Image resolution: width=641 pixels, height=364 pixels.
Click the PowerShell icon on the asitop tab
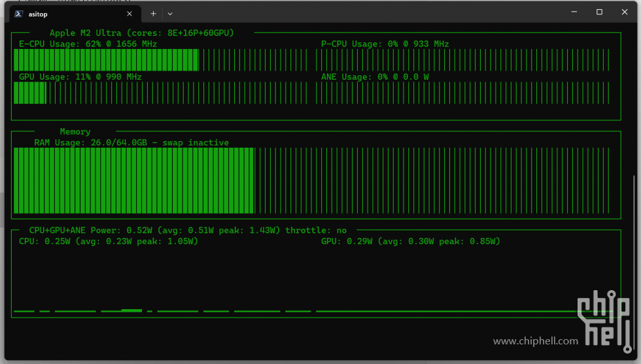pos(18,14)
